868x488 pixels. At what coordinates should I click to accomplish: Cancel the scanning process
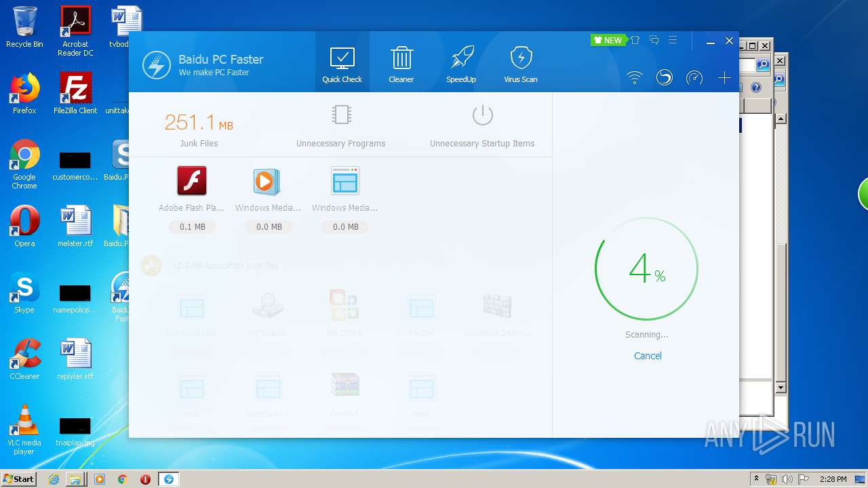[x=648, y=356]
